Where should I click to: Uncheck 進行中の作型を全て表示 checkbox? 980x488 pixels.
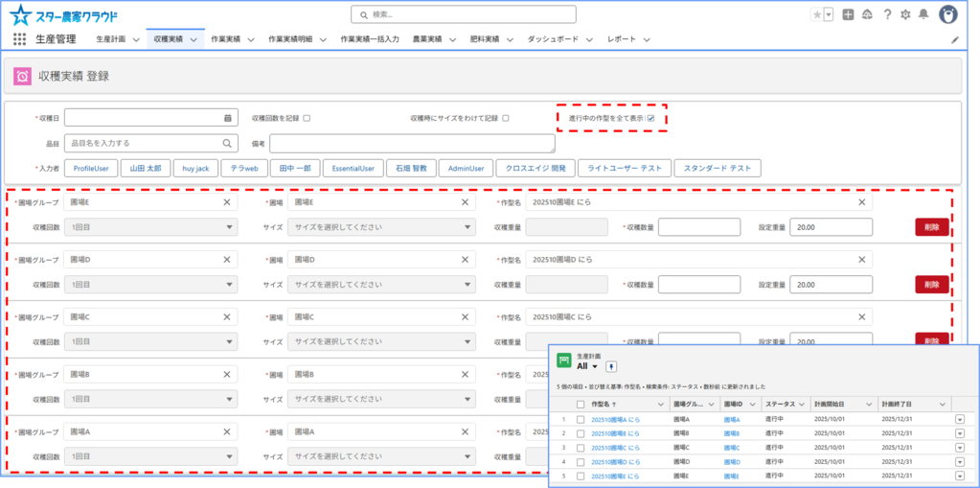click(650, 118)
